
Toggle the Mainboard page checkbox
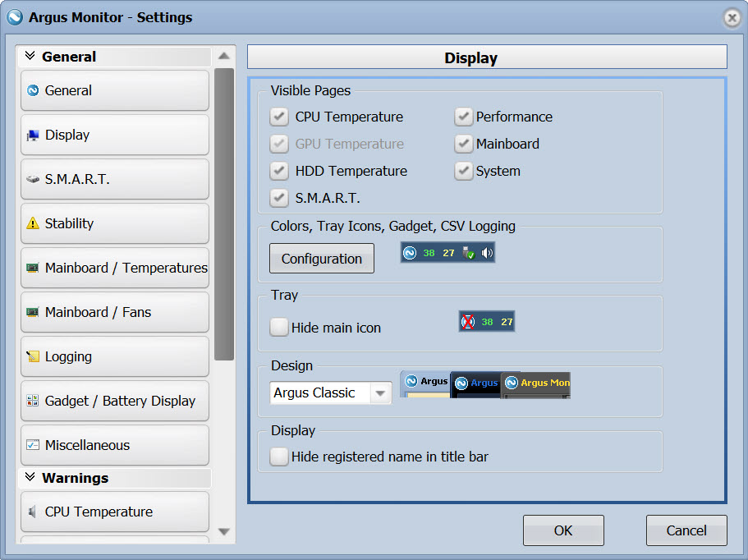[x=463, y=144]
